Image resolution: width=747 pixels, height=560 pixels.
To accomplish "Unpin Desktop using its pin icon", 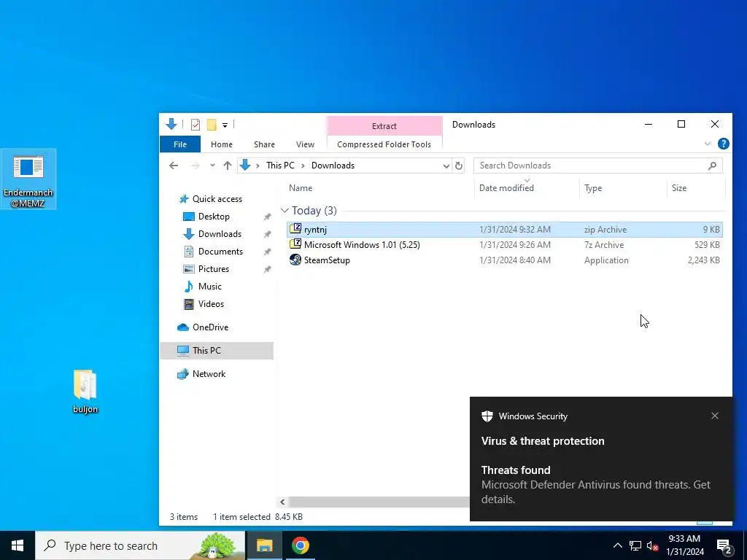I will pos(267,217).
